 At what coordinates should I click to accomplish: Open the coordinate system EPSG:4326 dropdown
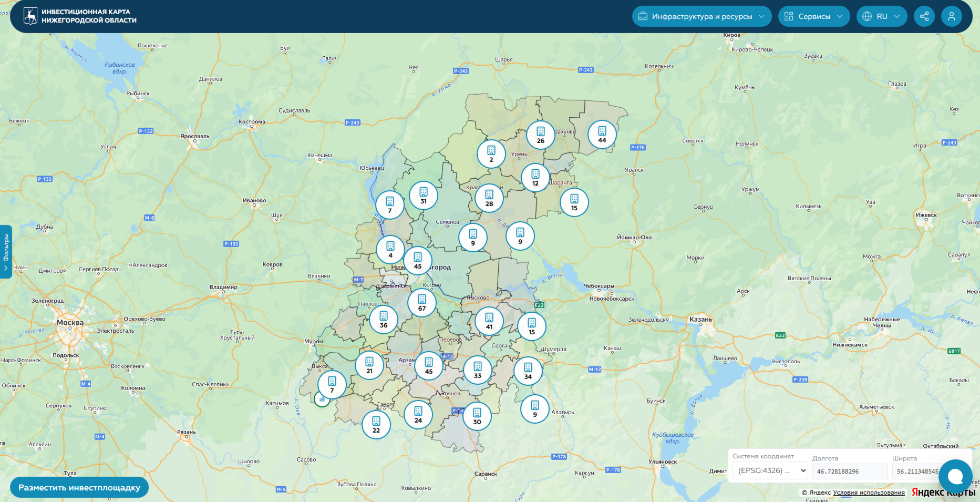coord(770,471)
